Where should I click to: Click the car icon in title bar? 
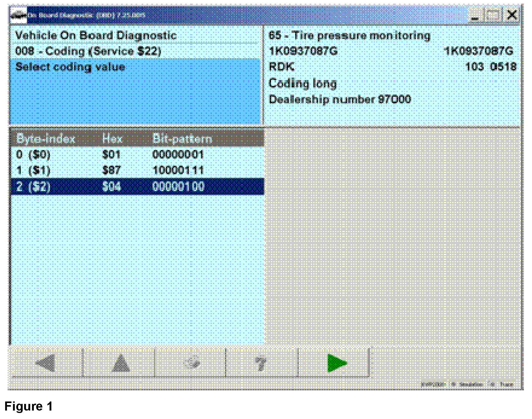click(18, 15)
